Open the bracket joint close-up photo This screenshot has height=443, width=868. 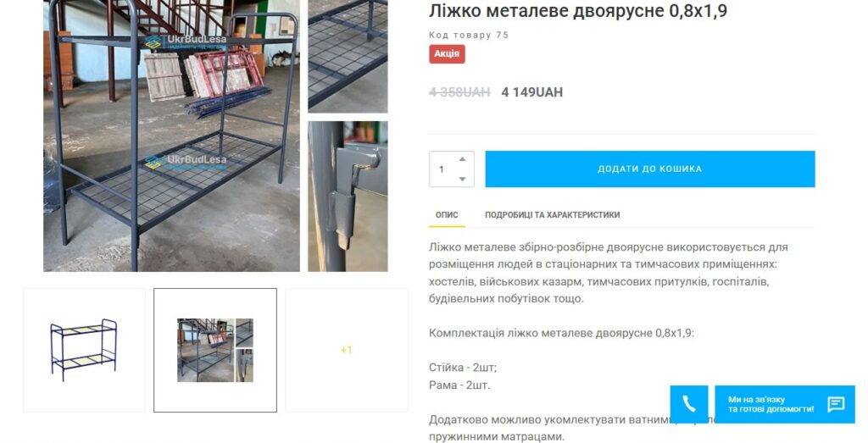pos(348,197)
